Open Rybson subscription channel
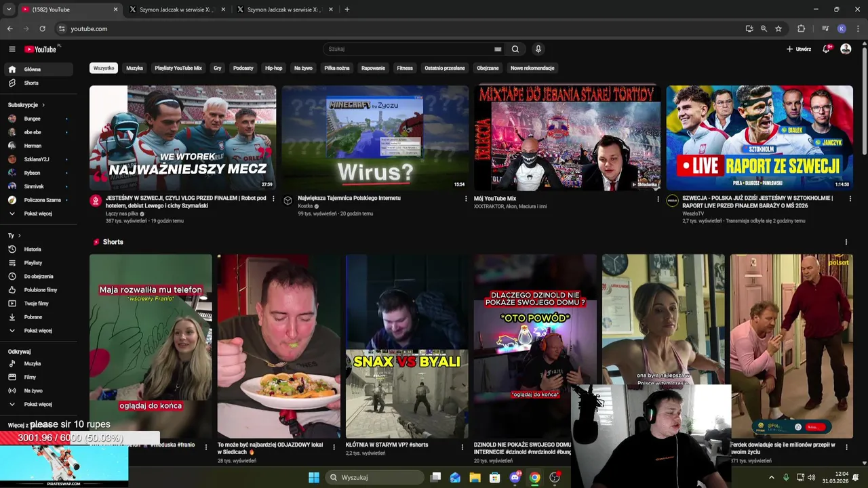The height and width of the screenshot is (488, 868). (x=39, y=173)
